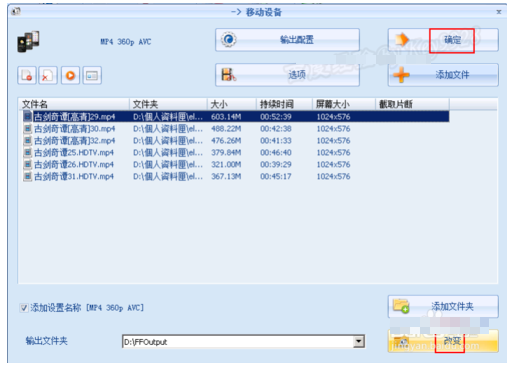This screenshot has width=512, height=366.
Task: Click duration 00:46:40
Action: click(276, 153)
